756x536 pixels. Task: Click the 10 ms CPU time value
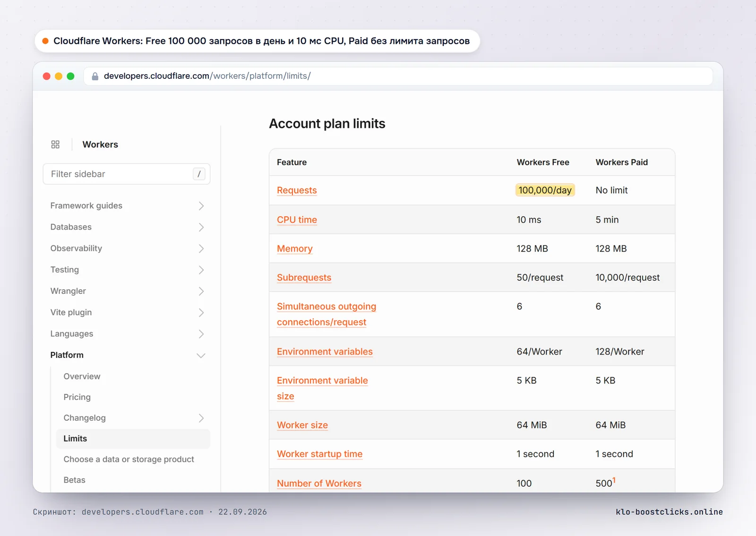tap(529, 220)
